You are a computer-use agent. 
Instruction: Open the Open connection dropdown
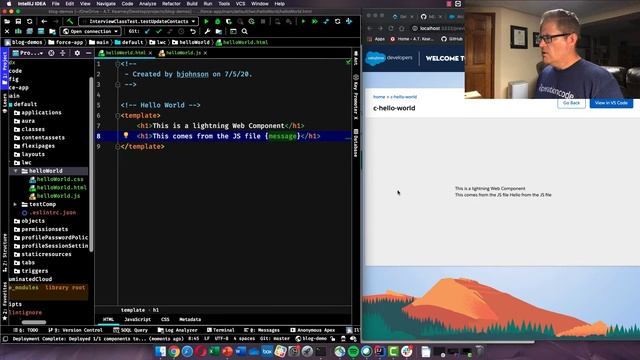(90, 31)
